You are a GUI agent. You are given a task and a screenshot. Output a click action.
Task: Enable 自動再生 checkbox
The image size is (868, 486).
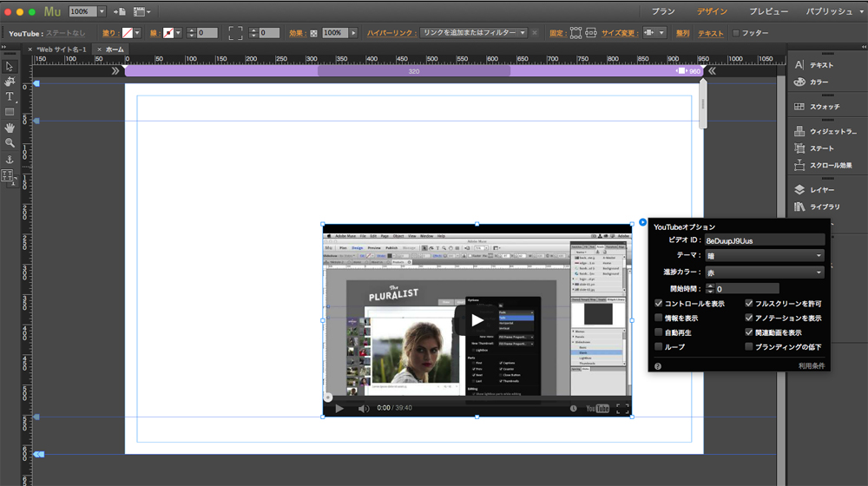(658, 332)
